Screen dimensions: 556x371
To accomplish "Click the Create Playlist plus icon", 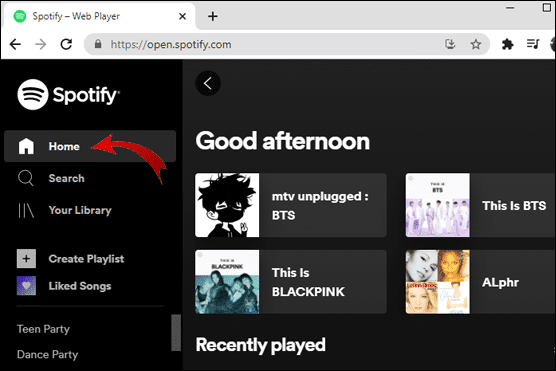I will coord(26,259).
